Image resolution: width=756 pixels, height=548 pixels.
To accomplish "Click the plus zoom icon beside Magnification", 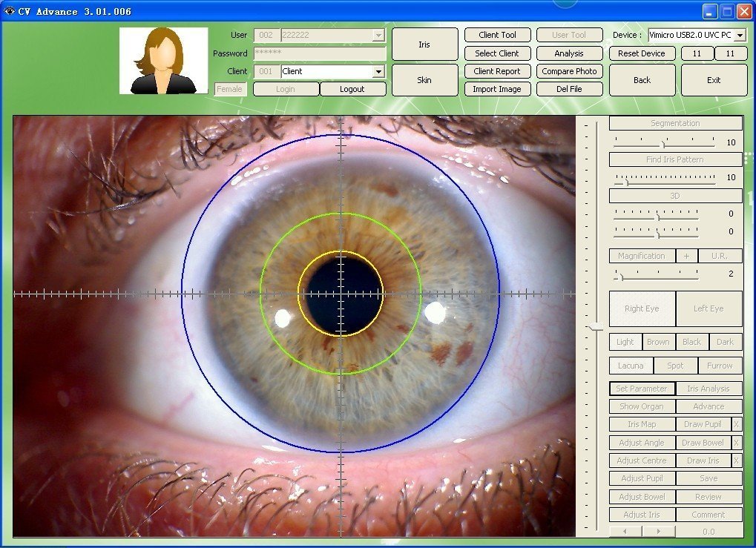I will pos(686,255).
